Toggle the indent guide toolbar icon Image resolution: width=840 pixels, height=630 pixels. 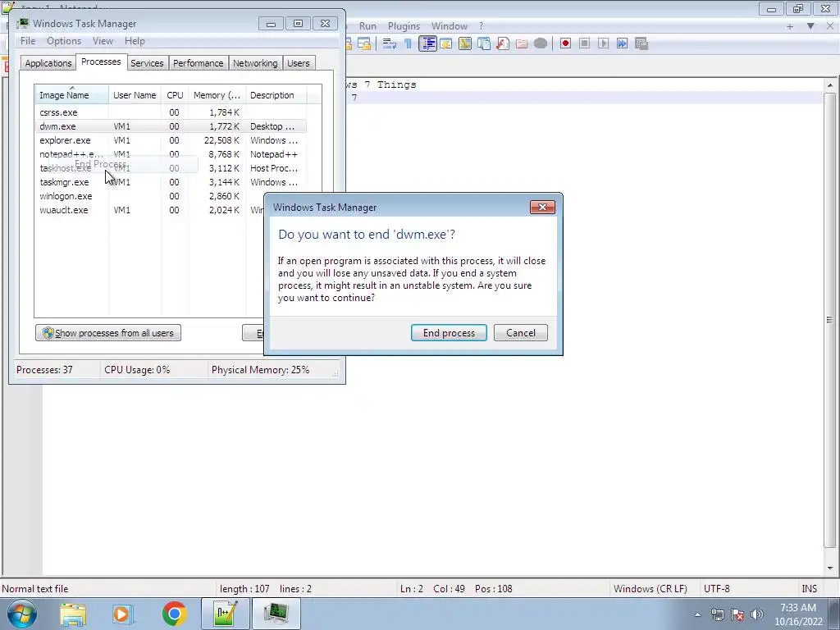(427, 43)
